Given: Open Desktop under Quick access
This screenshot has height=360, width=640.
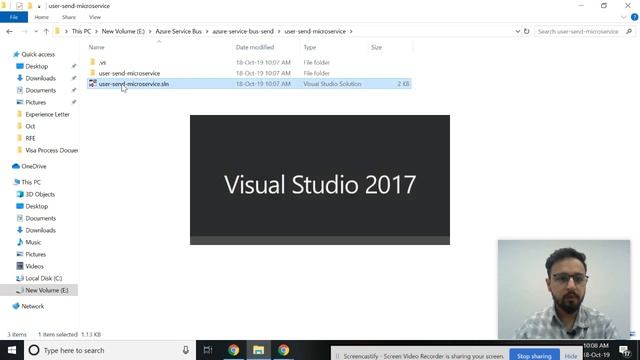Looking at the screenshot, I should 37,66.
